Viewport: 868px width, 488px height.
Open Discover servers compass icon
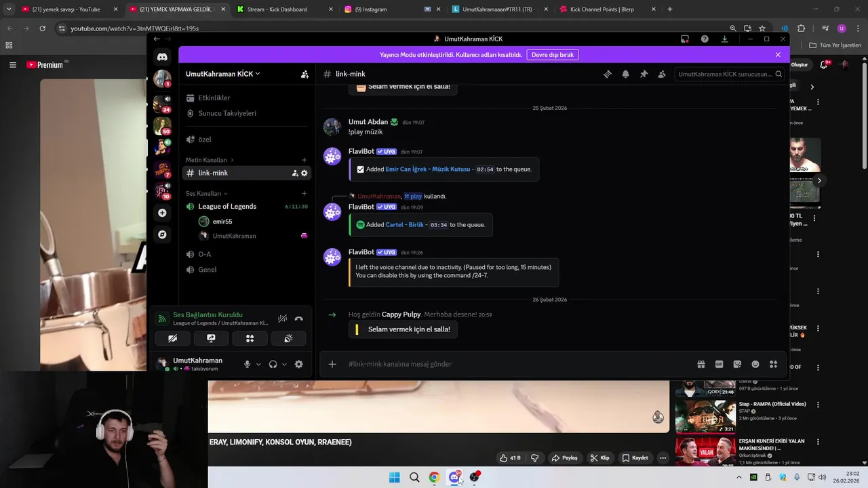click(x=162, y=235)
